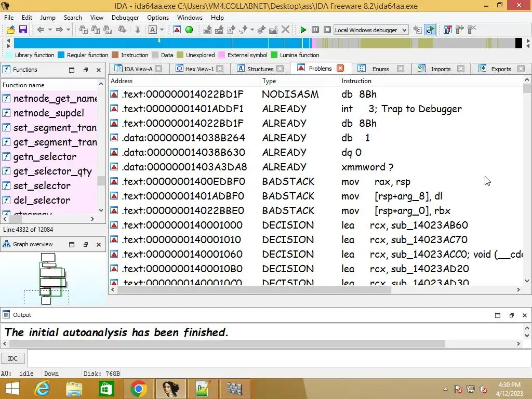The height and width of the screenshot is (399, 532).
Task: Open Chrome from the taskbar
Action: [138, 389]
